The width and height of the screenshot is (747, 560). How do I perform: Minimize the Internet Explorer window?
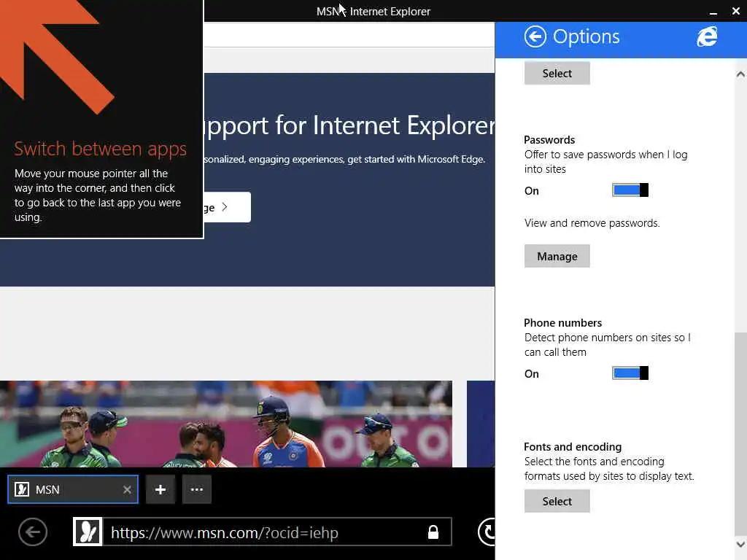point(713,12)
